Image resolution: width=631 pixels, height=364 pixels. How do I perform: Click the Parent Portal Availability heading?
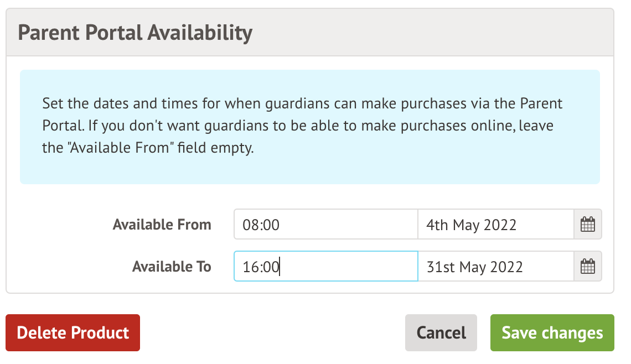[x=135, y=33]
